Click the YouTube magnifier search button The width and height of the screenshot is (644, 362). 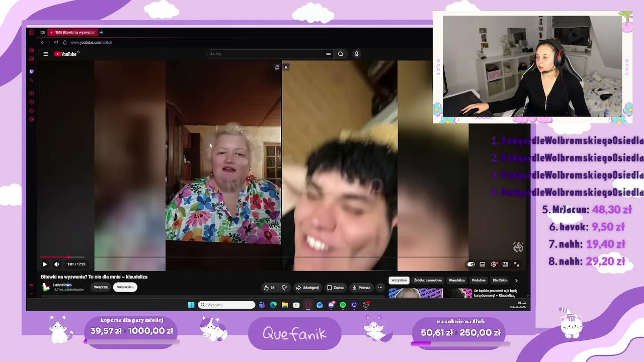click(x=341, y=54)
